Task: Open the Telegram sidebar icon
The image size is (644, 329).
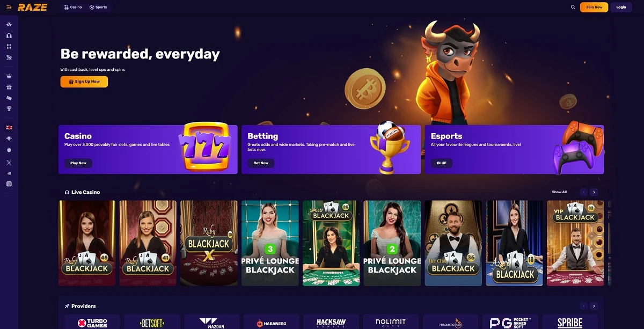Action: [9, 173]
